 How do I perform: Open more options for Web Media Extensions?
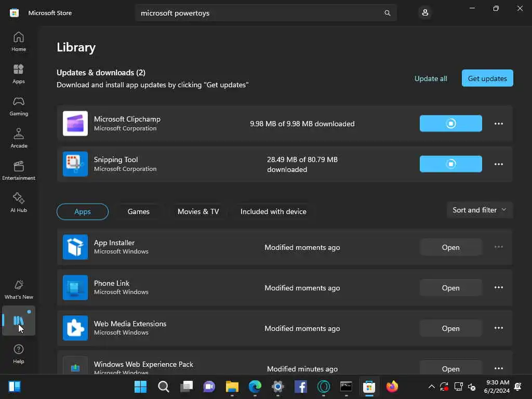click(498, 328)
